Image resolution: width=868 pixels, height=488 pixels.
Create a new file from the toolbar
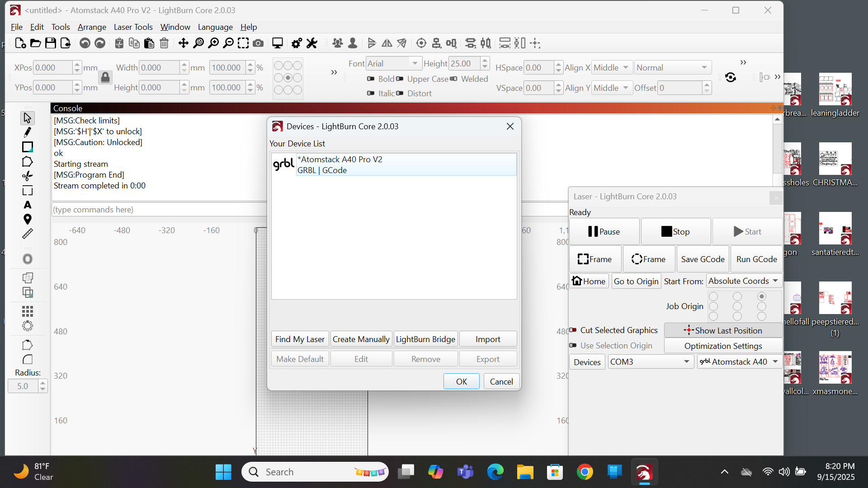click(x=20, y=43)
